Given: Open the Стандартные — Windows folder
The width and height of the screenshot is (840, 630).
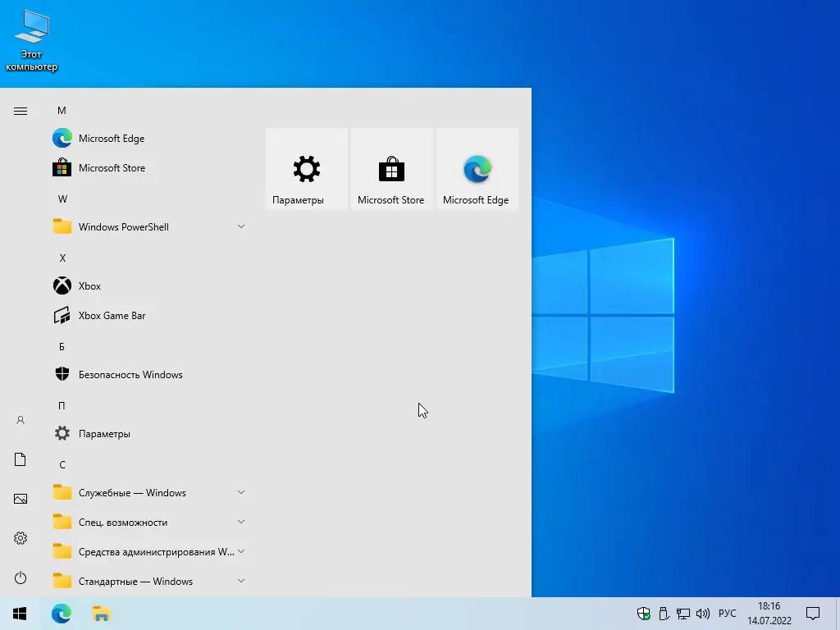Looking at the screenshot, I should click(149, 581).
